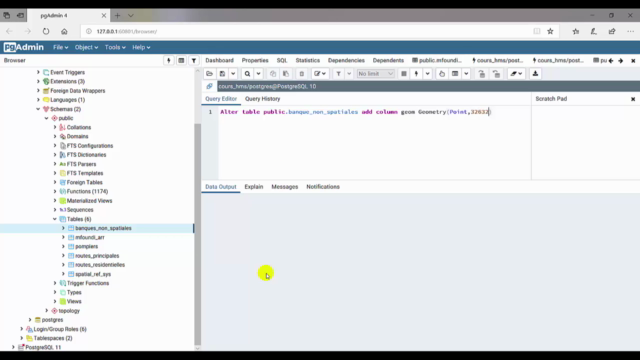This screenshot has width=640, height=360.
Task: Click the Delete trash icon
Action: (x=302, y=74)
